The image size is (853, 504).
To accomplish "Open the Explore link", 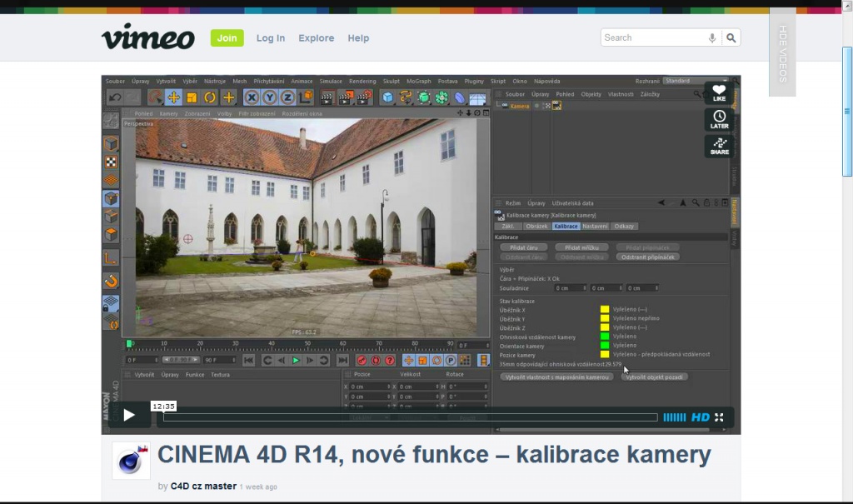I will click(x=316, y=38).
